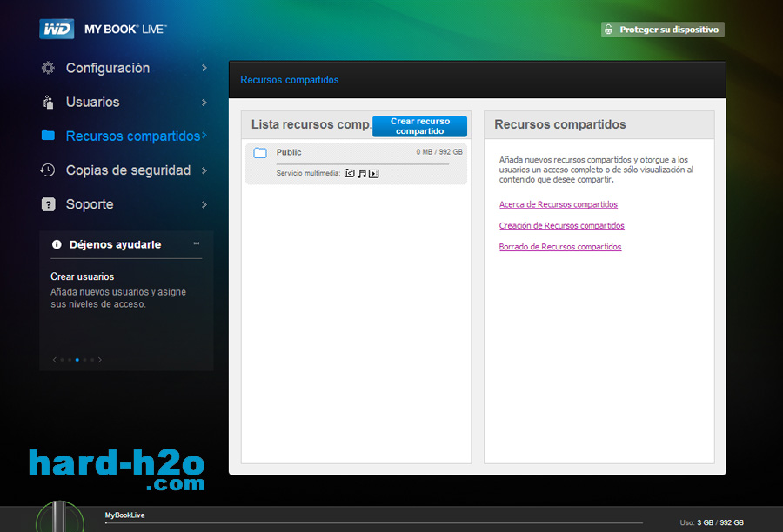Click the right panel Recursos compartidos heading
This screenshot has width=783, height=532.
click(x=559, y=124)
